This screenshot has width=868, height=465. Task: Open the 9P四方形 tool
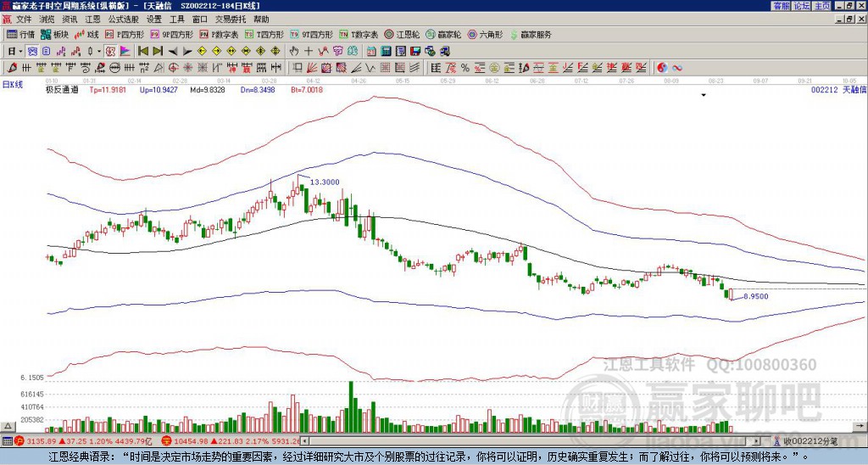pyautogui.click(x=172, y=34)
